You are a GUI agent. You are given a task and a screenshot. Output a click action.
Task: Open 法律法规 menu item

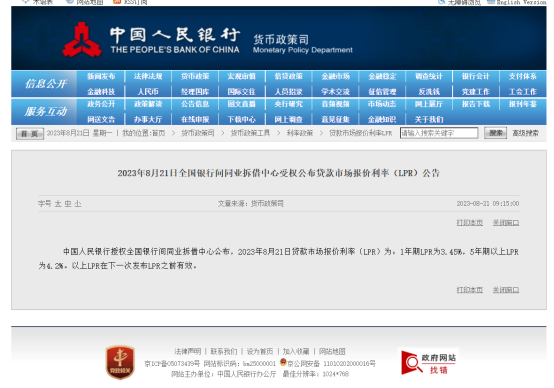tap(148, 76)
